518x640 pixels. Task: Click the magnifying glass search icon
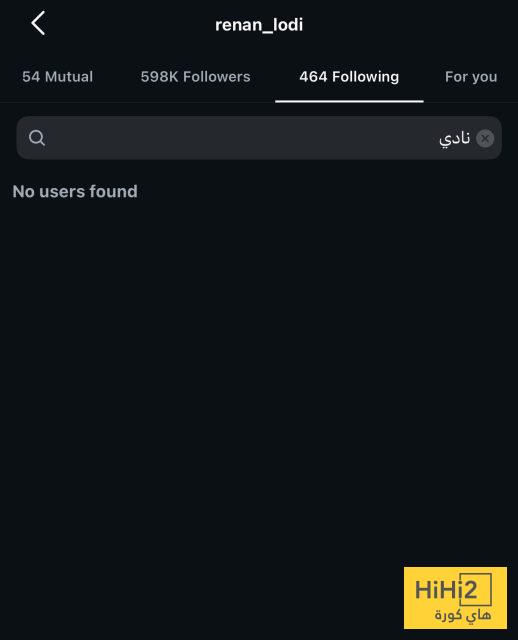(37, 138)
